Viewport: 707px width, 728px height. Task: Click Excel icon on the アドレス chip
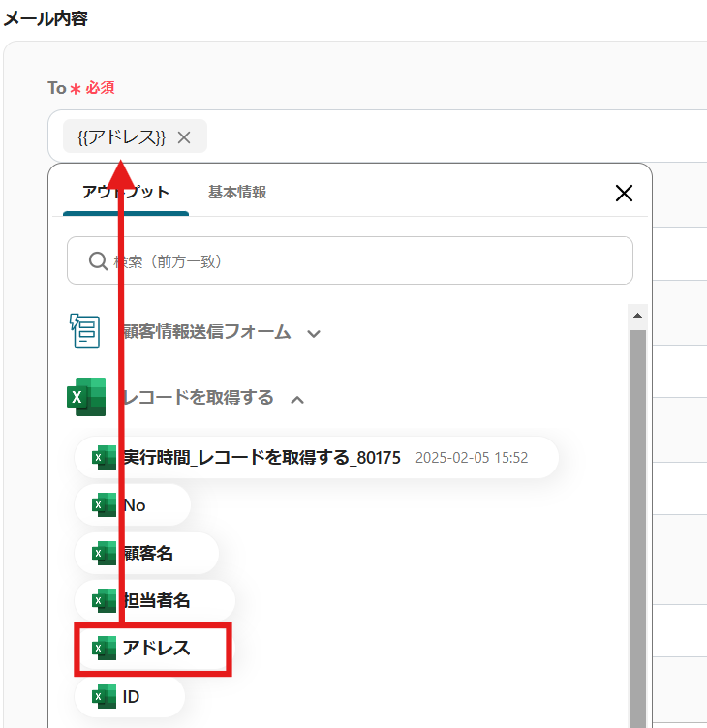(x=104, y=649)
